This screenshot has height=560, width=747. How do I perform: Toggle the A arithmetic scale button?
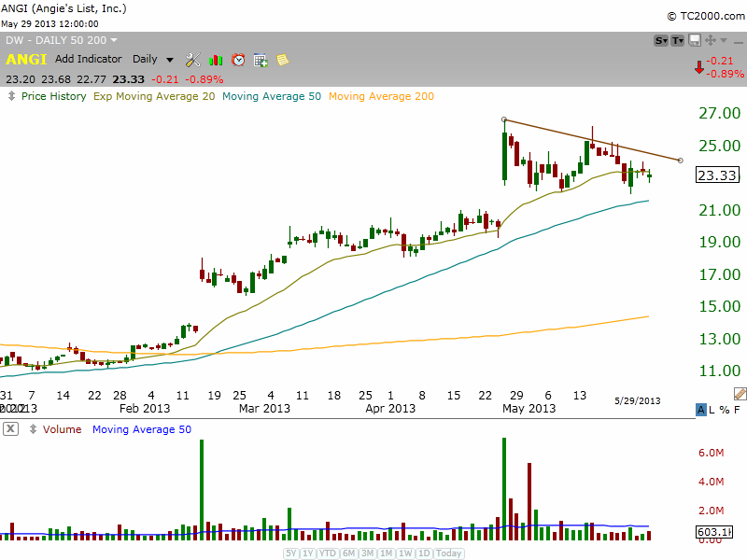pyautogui.click(x=701, y=410)
